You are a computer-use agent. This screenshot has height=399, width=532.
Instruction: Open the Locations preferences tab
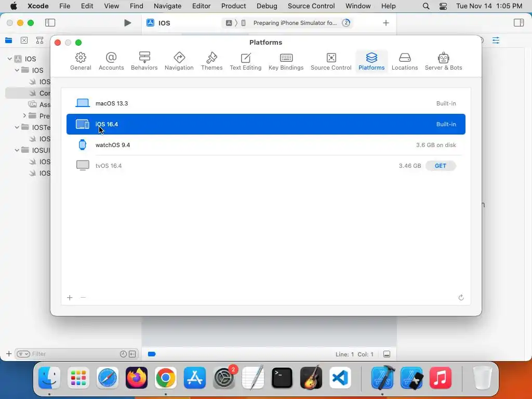[x=404, y=61]
